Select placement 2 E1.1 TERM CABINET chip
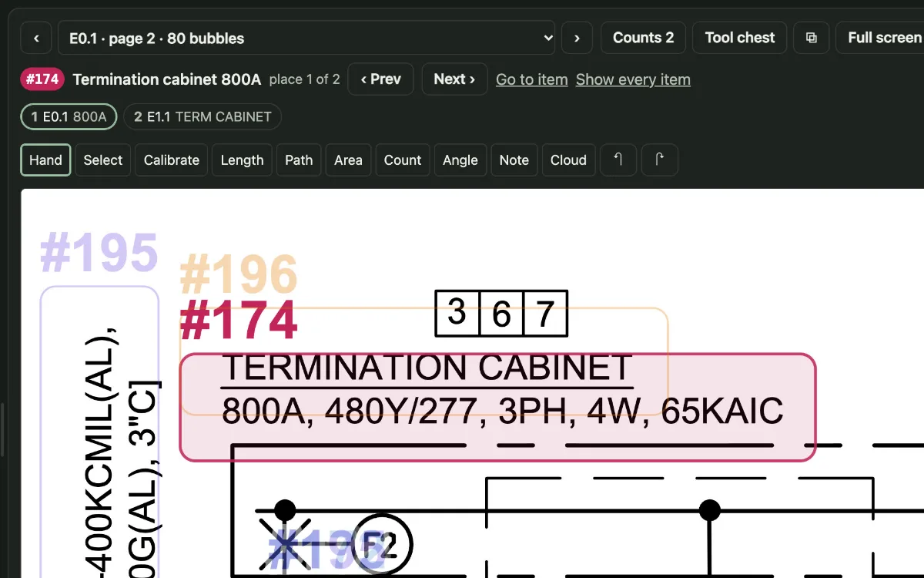 203,117
